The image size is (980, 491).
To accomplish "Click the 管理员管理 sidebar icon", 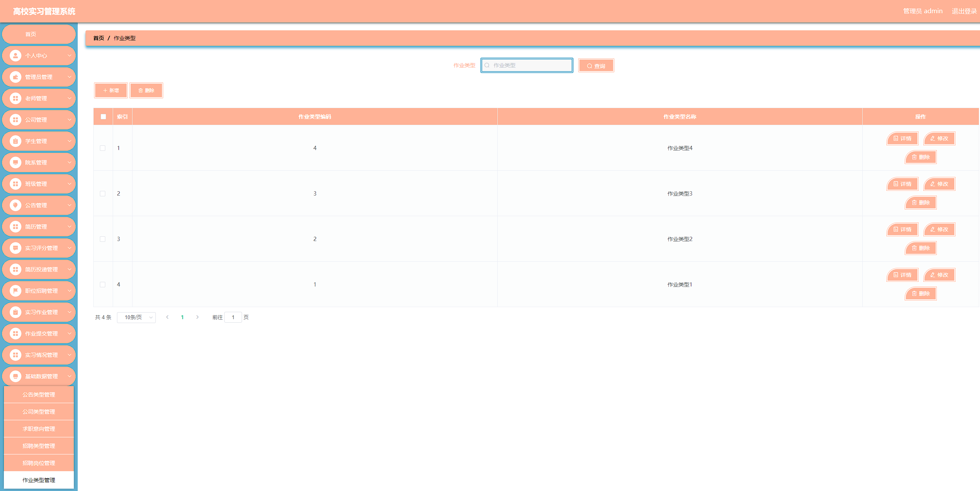I will pos(16,77).
